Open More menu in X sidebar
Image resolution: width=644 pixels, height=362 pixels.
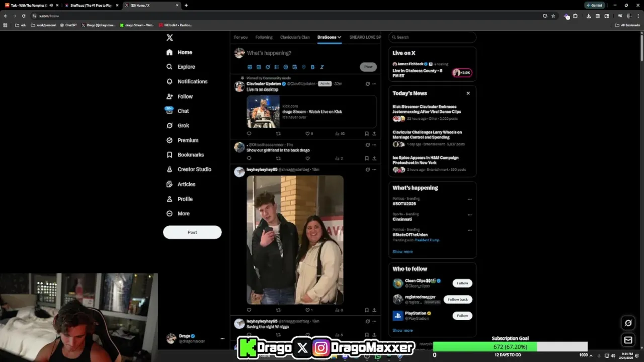click(178, 214)
